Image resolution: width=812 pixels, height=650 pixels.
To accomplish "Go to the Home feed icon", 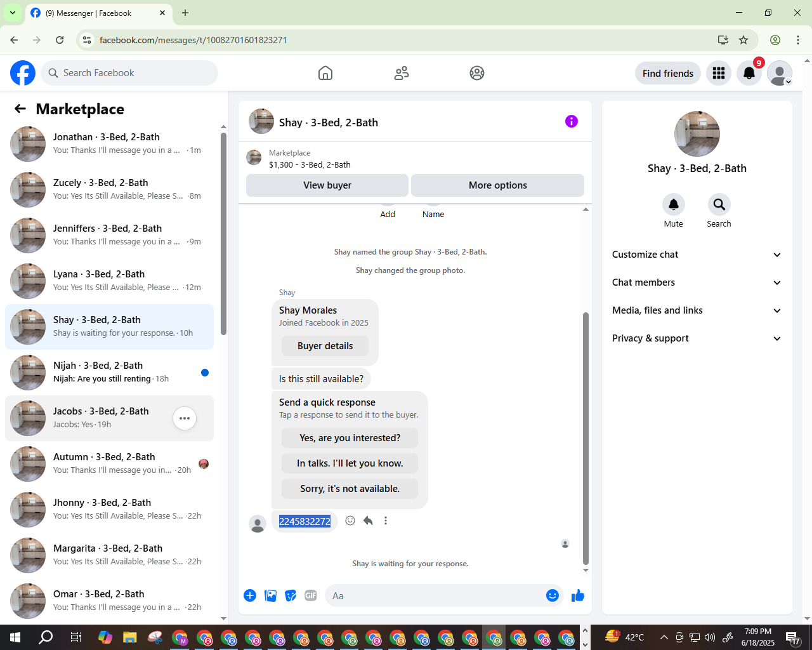I will [x=325, y=73].
